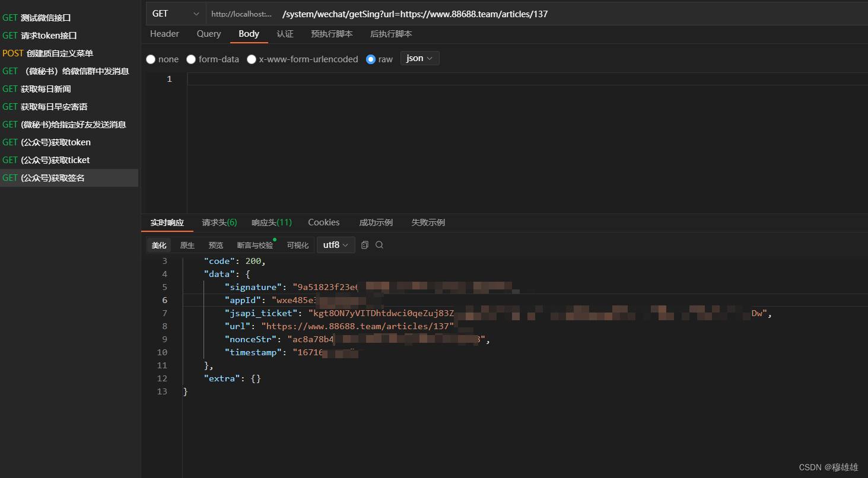Select the 美化 response view
Image resolution: width=868 pixels, height=478 pixels.
click(159, 245)
